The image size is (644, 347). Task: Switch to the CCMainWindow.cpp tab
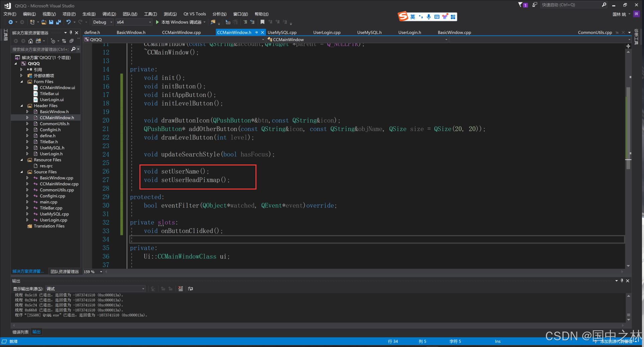182,32
